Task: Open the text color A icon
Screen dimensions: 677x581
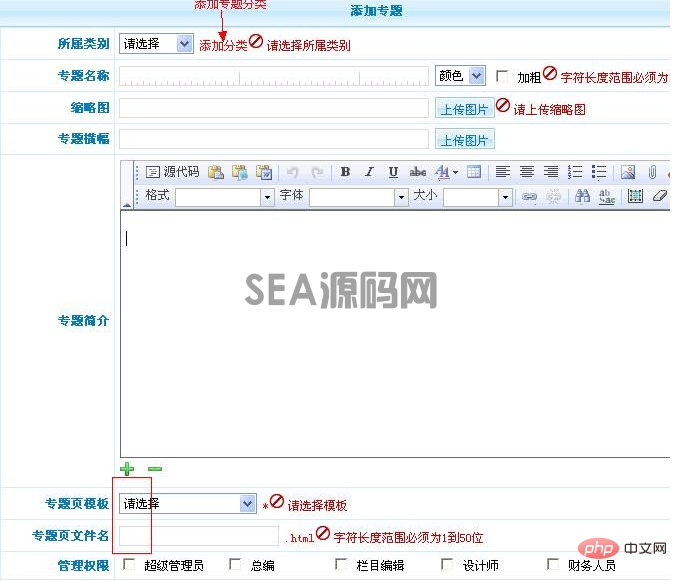Action: 443,172
